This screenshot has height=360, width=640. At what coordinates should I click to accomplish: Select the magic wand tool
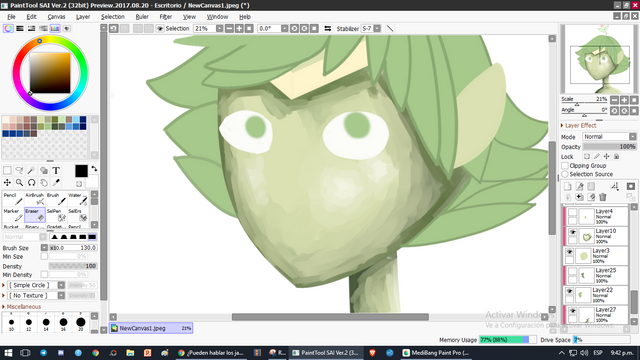[x=31, y=170]
